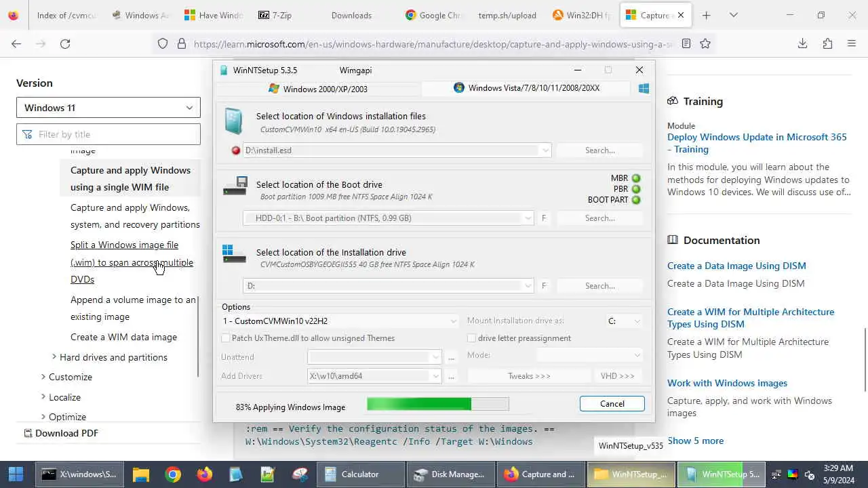
Task: Launch Chrome from the taskbar
Action: (173, 474)
